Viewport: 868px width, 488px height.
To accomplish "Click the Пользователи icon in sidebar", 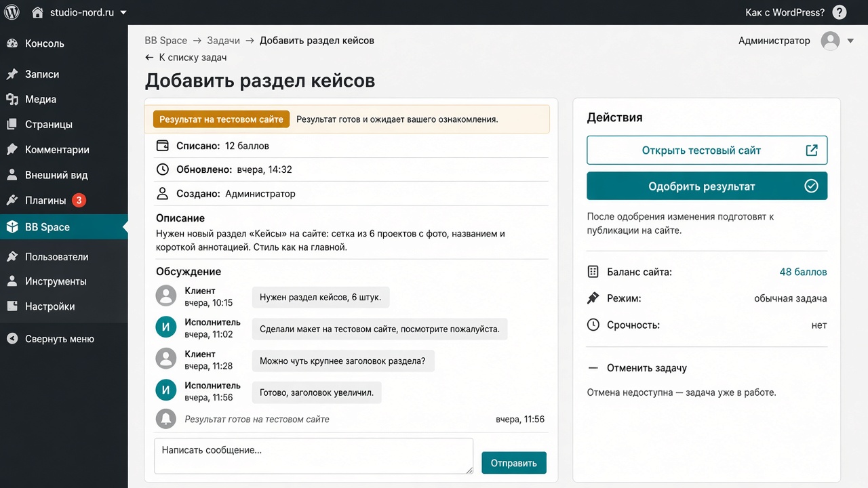I will point(12,257).
